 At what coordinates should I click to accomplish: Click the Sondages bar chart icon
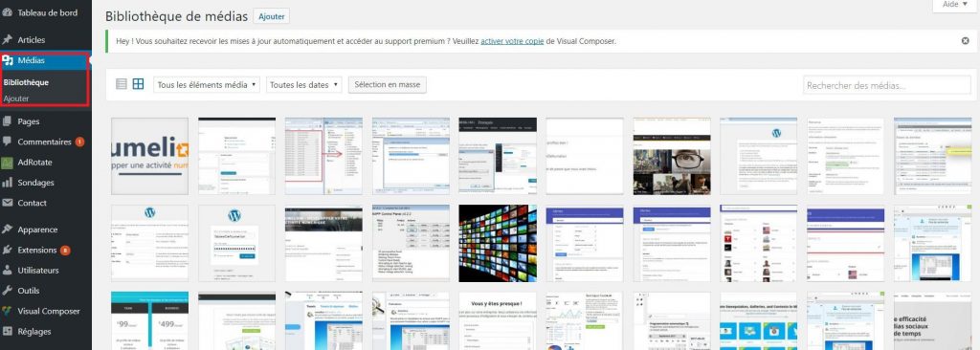pyautogui.click(x=8, y=183)
